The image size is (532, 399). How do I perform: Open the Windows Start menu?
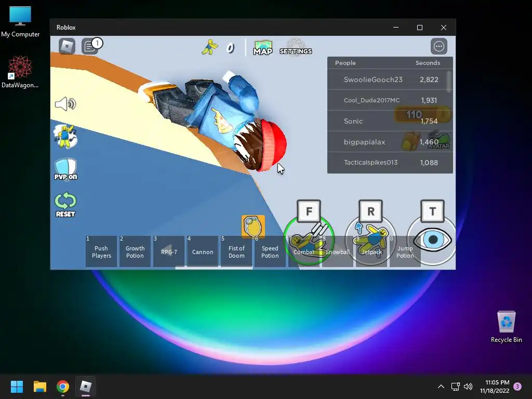17,387
